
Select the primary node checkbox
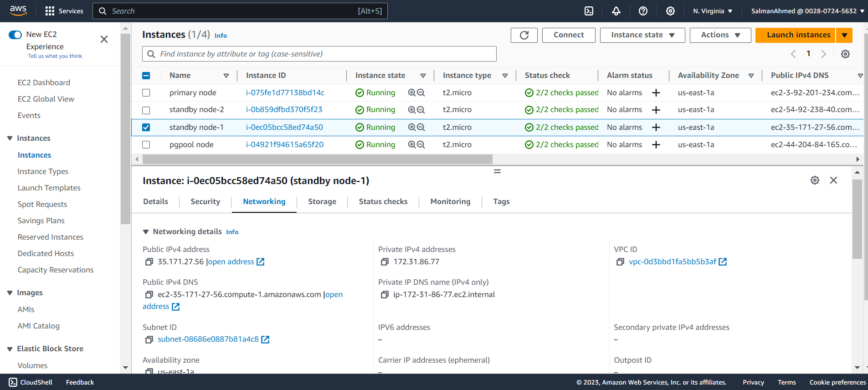click(146, 93)
